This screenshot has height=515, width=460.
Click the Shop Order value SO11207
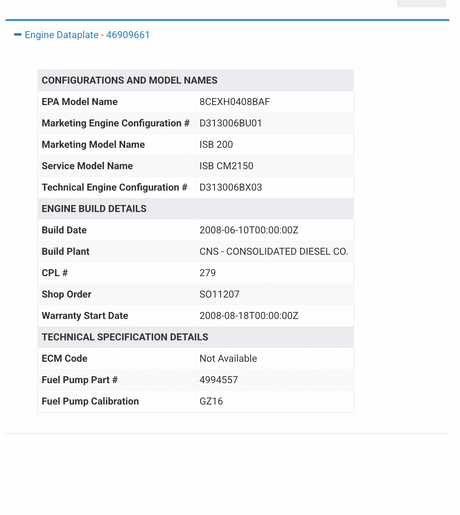[219, 294]
